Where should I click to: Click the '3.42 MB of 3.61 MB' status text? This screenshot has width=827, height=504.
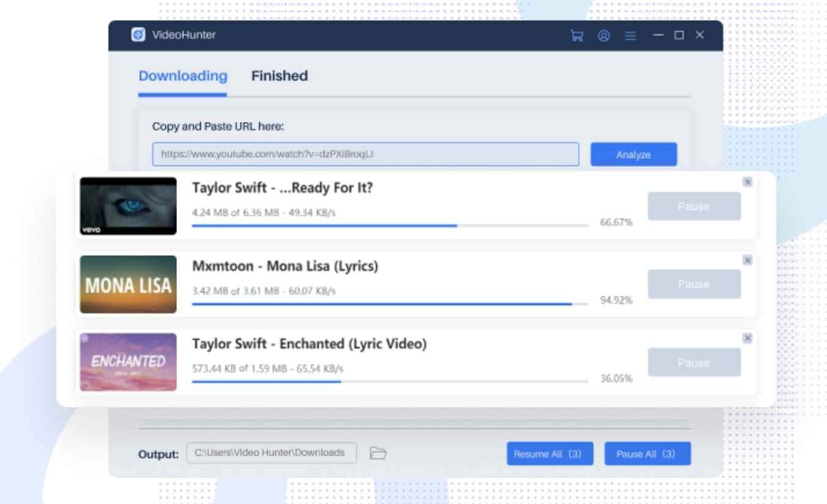point(235,291)
